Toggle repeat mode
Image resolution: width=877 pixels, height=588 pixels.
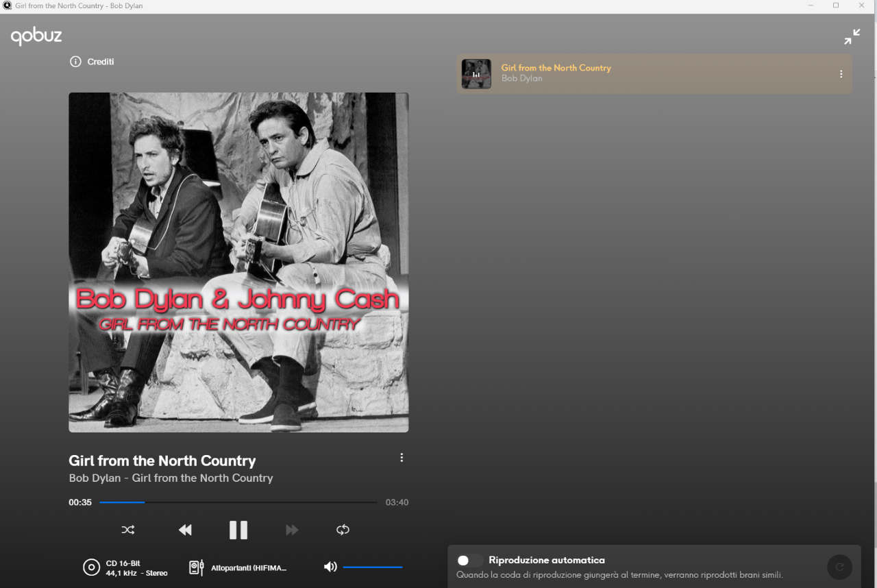(343, 530)
